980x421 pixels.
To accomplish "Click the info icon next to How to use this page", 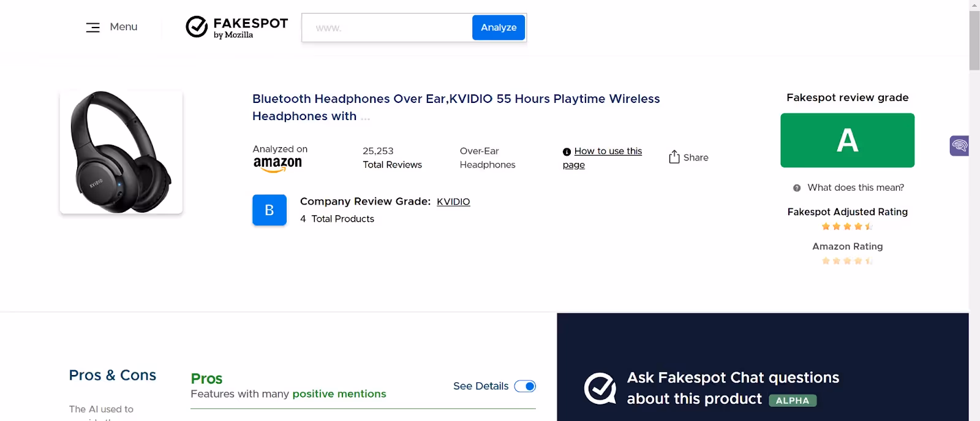I will click(567, 151).
